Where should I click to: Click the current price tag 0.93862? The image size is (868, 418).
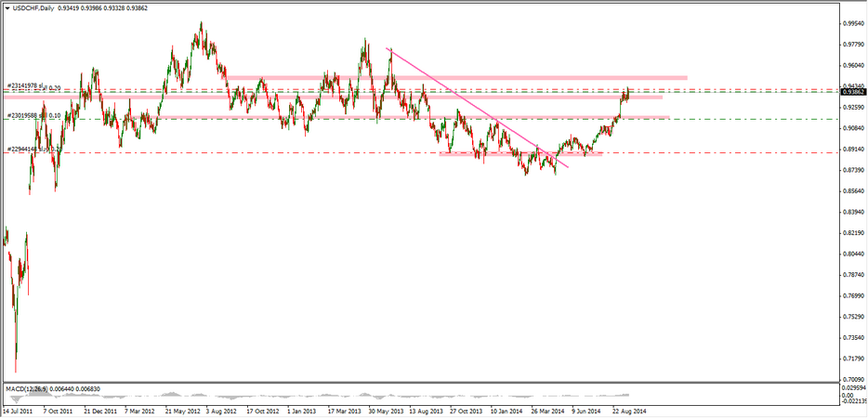[x=852, y=92]
